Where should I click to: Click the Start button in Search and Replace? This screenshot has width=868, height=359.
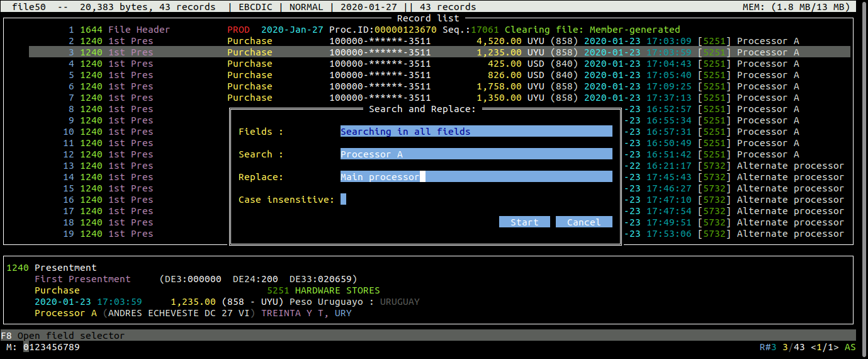point(524,222)
